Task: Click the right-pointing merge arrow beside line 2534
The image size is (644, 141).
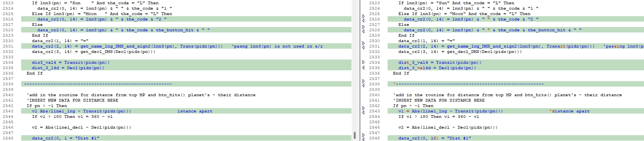Action: coord(363,62)
